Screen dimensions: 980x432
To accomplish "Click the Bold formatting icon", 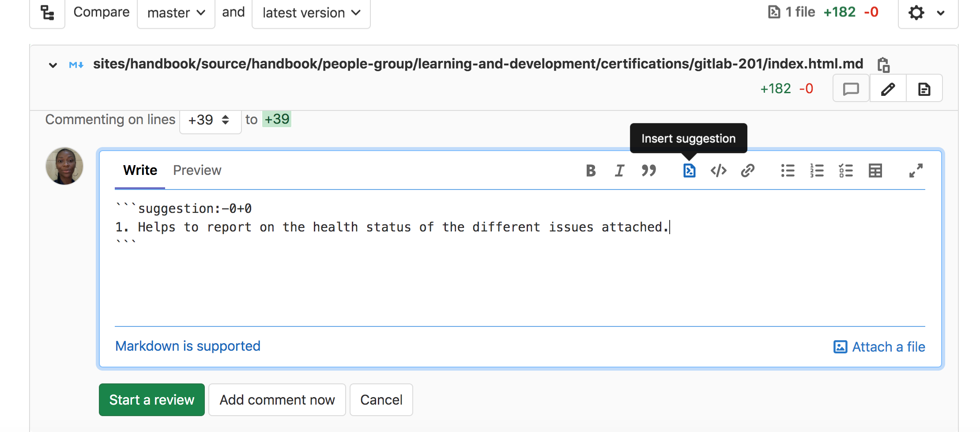I will point(591,171).
